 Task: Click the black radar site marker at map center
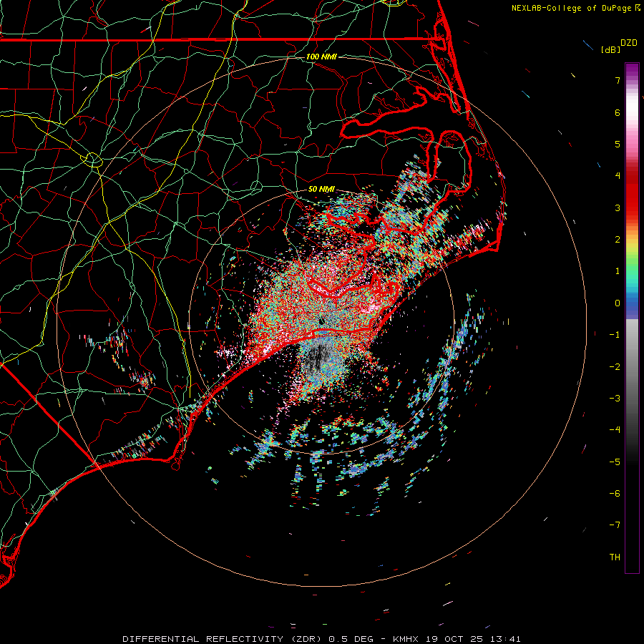[321, 321]
